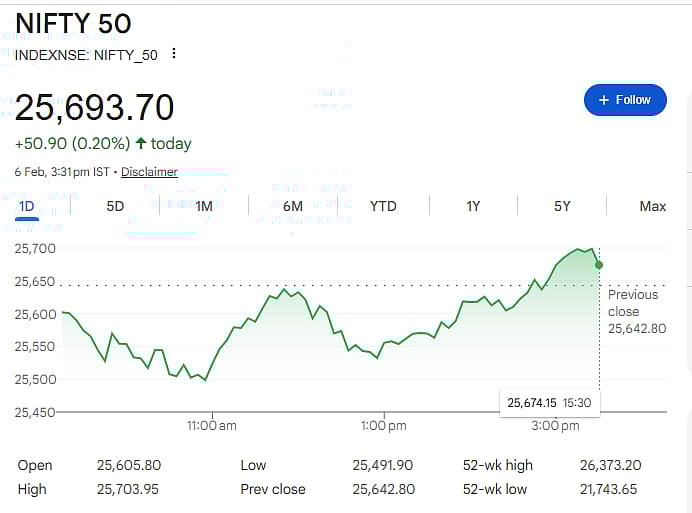Click the 11:00 am time axis label
This screenshot has height=513, width=692.
pos(213,426)
